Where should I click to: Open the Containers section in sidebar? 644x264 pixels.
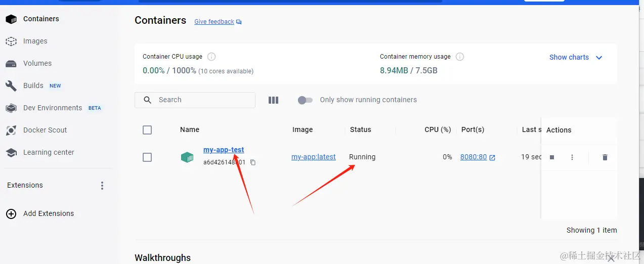[41, 19]
